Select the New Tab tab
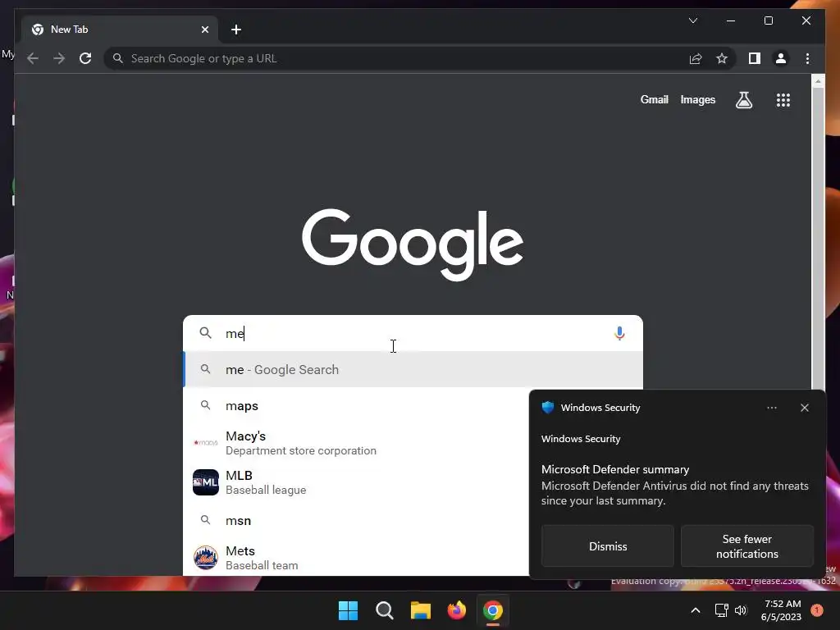The height and width of the screenshot is (630, 840). coord(120,30)
